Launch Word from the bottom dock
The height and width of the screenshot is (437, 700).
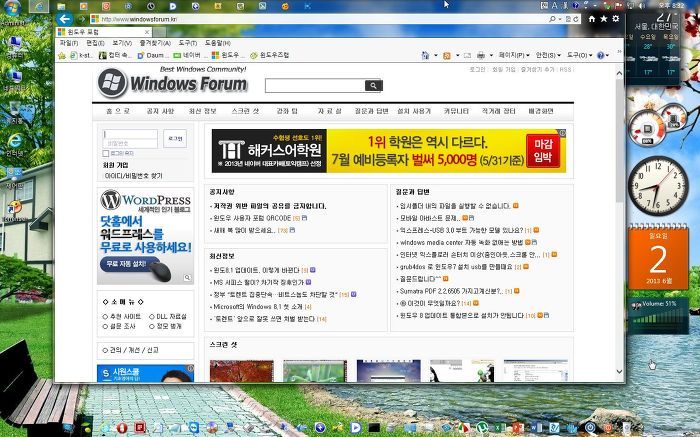(536, 428)
